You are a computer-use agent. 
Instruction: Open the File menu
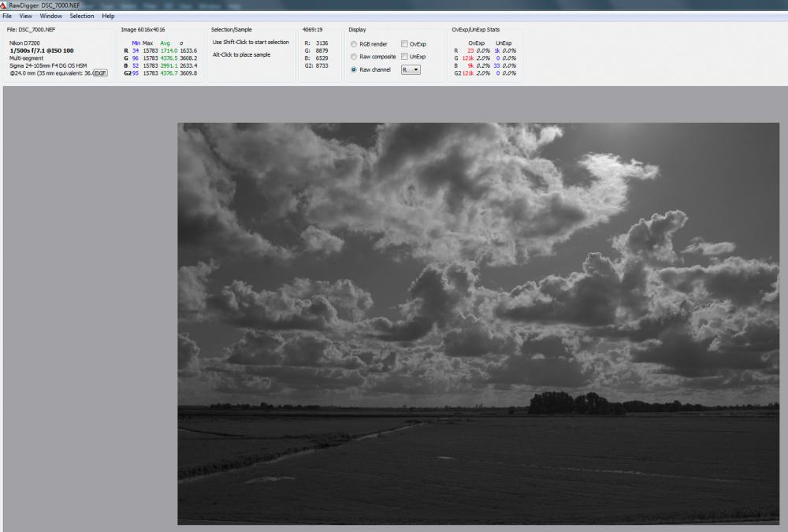coord(7,16)
